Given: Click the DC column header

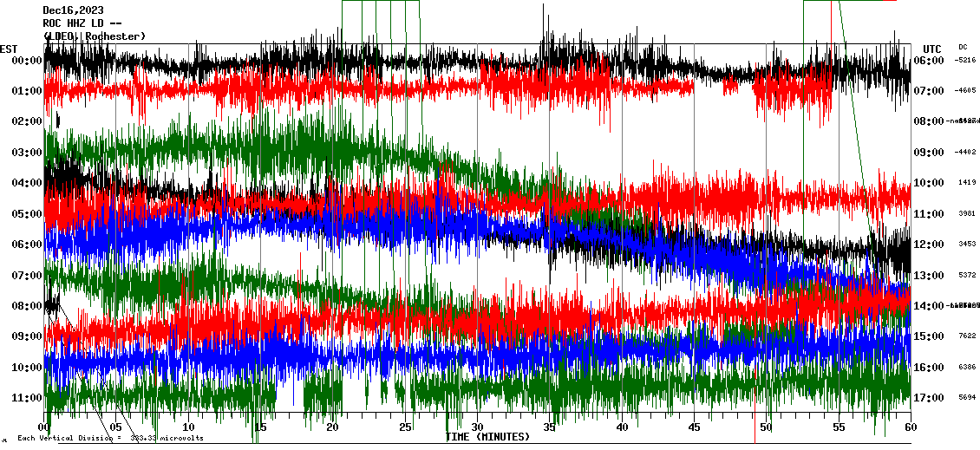Looking at the screenshot, I should pyautogui.click(x=963, y=47).
